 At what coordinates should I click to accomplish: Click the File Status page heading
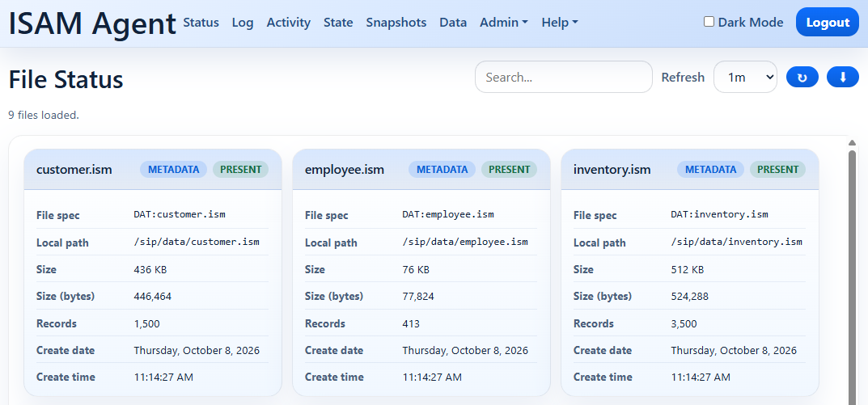coord(66,80)
